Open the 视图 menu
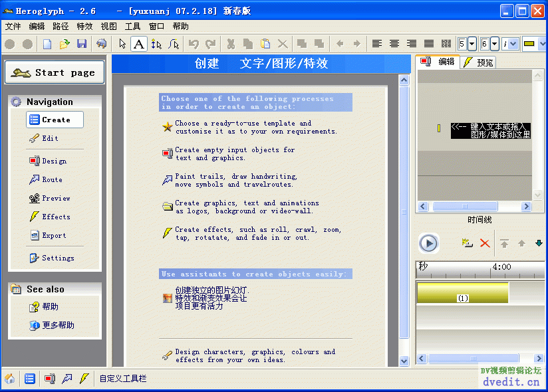The image size is (548, 392). (x=108, y=27)
